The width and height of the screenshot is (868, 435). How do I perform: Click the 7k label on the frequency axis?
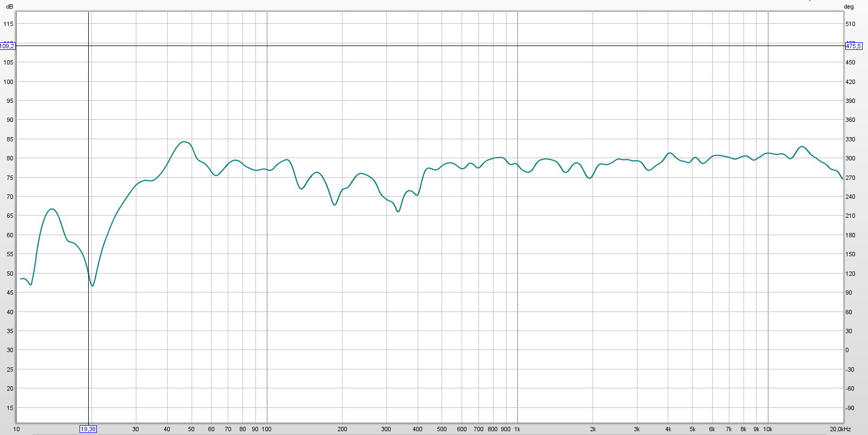[x=728, y=429]
